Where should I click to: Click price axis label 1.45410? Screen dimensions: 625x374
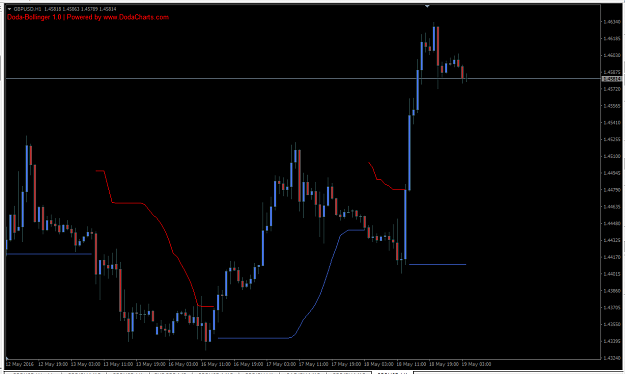point(613,123)
